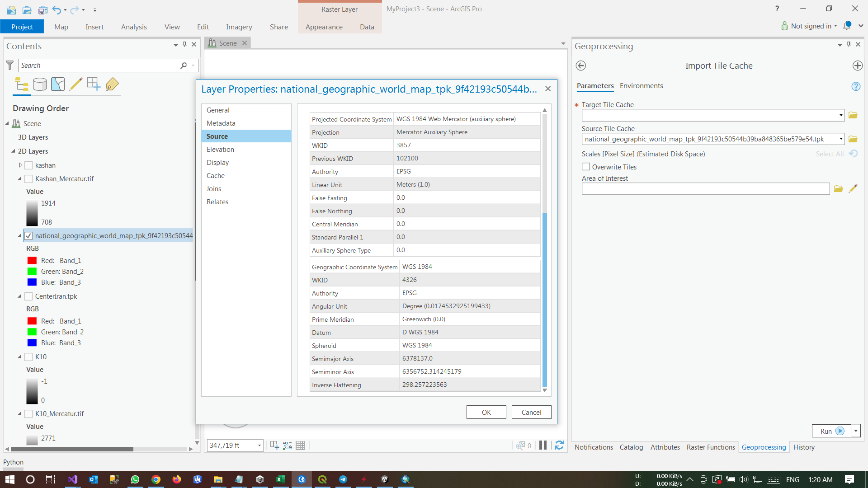The height and width of the screenshot is (488, 868).
Task: Expand the kashan layer group
Action: 20,165
